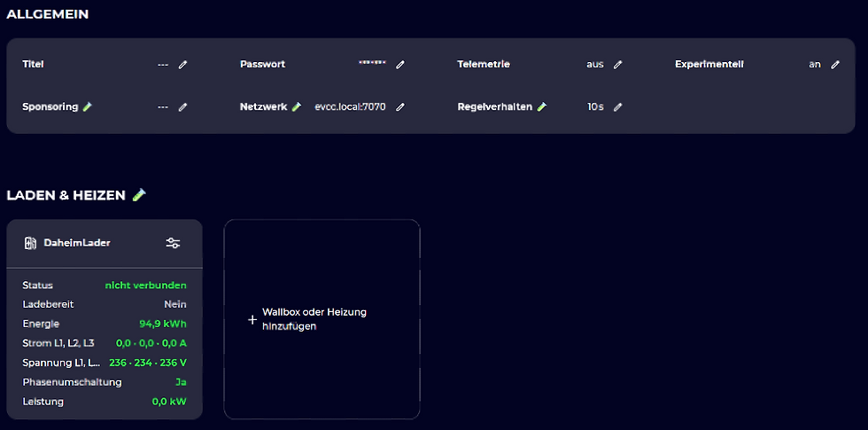Click the Telemetrie label

point(484,64)
